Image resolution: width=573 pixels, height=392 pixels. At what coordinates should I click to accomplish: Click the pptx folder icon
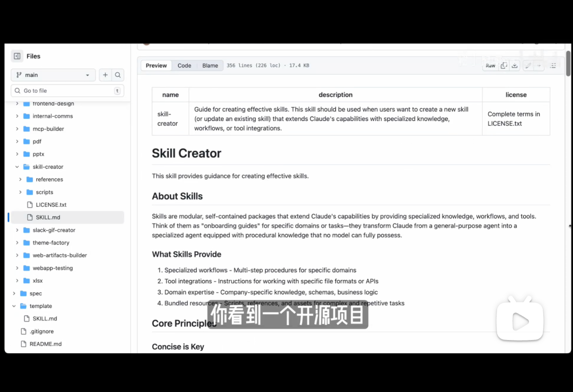point(27,154)
